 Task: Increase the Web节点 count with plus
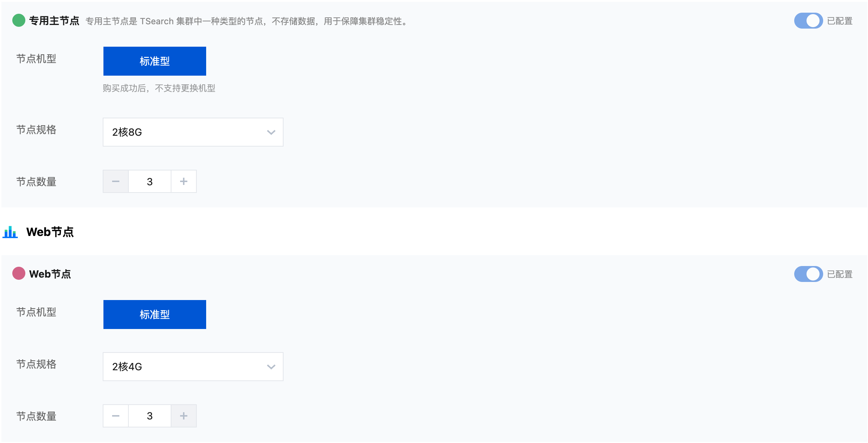[x=184, y=416]
